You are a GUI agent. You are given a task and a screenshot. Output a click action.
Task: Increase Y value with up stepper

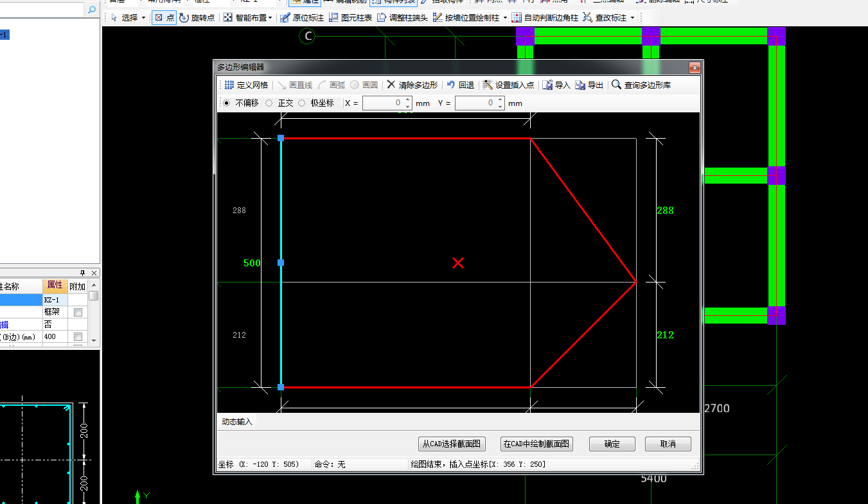[x=500, y=100]
